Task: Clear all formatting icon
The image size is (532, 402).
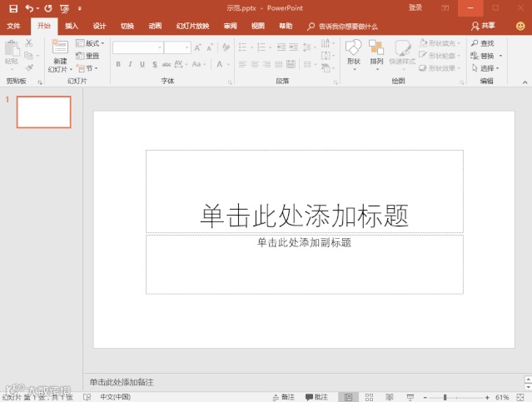Action: (226, 47)
